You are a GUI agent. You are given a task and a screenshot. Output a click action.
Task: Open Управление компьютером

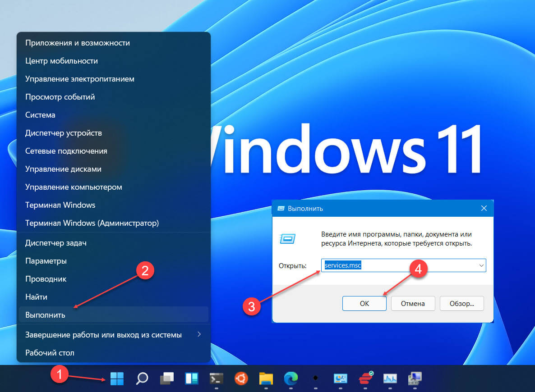[x=113, y=187]
